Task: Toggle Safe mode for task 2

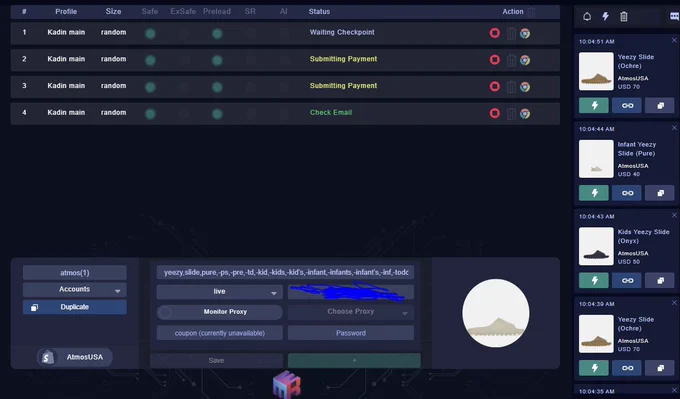Action: pyautogui.click(x=150, y=60)
